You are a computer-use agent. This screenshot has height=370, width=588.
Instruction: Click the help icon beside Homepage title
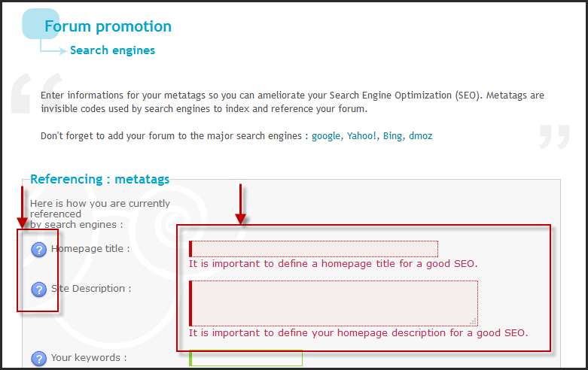click(38, 250)
